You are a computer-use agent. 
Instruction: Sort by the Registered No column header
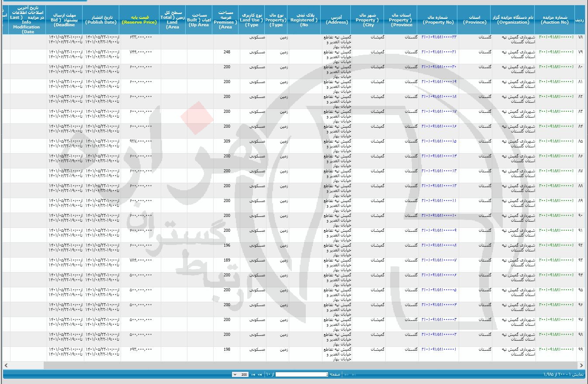coord(304,20)
